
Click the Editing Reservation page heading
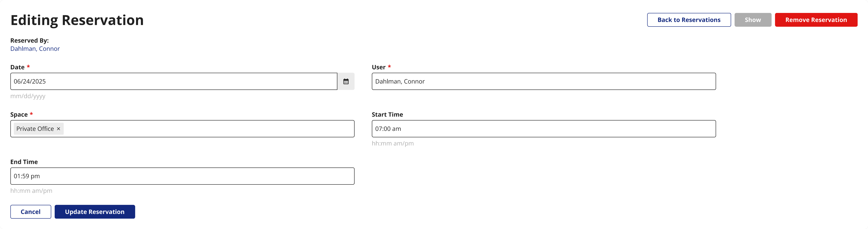pos(77,20)
